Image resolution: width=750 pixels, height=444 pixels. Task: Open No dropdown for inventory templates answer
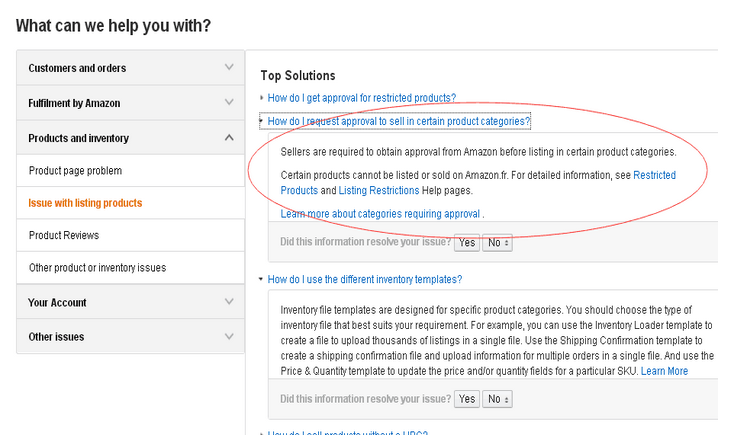[498, 399]
